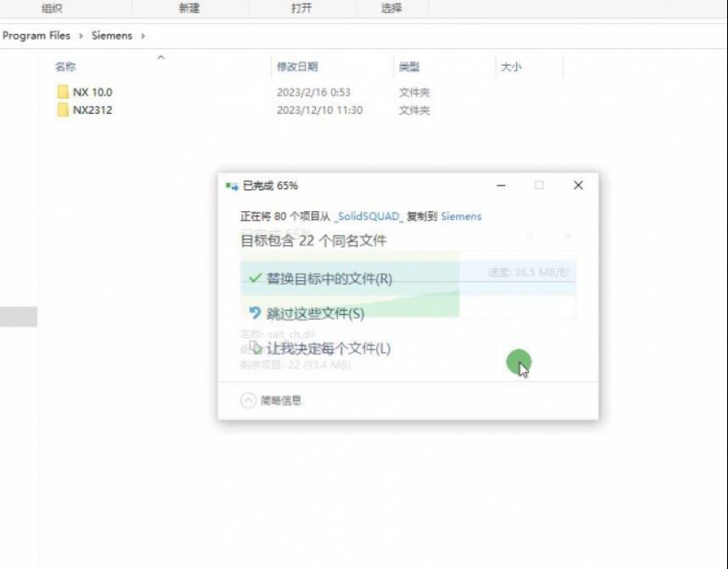The height and width of the screenshot is (569, 728).
Task: Sort files by the 修改日期 column header
Action: pos(297,67)
